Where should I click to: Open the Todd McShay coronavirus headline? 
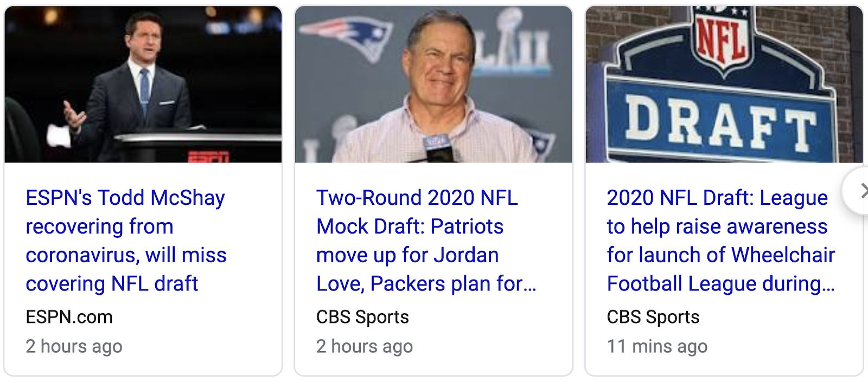click(126, 241)
